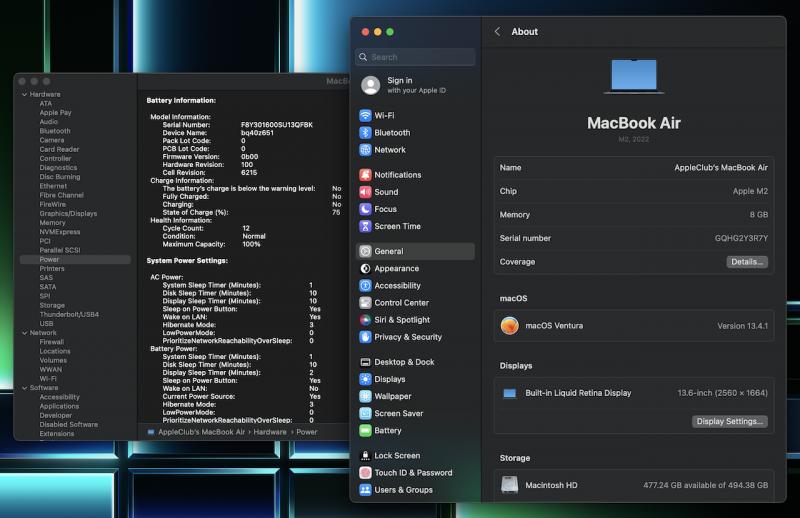
Task: Click the Apple M2 chip value
Action: [750, 191]
